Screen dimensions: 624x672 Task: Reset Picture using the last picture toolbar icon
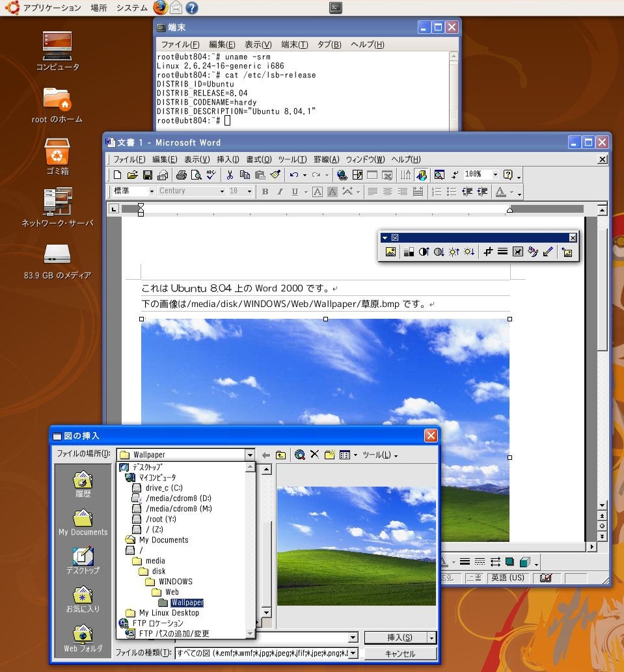point(567,252)
